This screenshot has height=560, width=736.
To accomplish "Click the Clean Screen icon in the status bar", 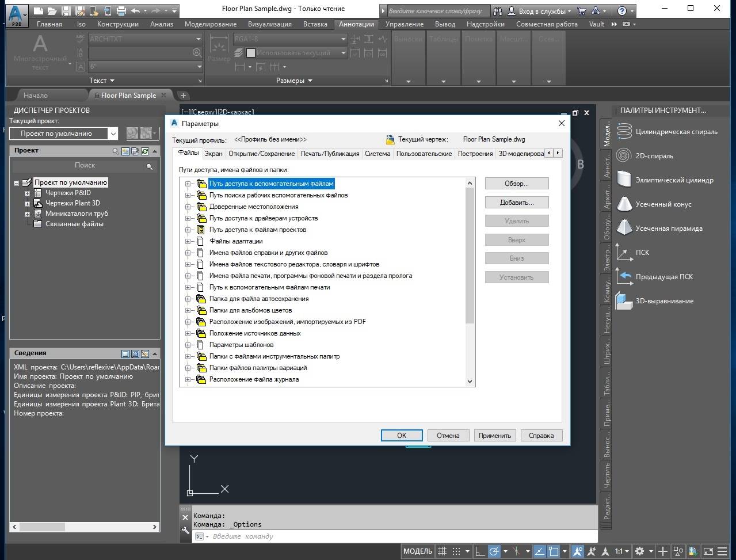I will 708,551.
